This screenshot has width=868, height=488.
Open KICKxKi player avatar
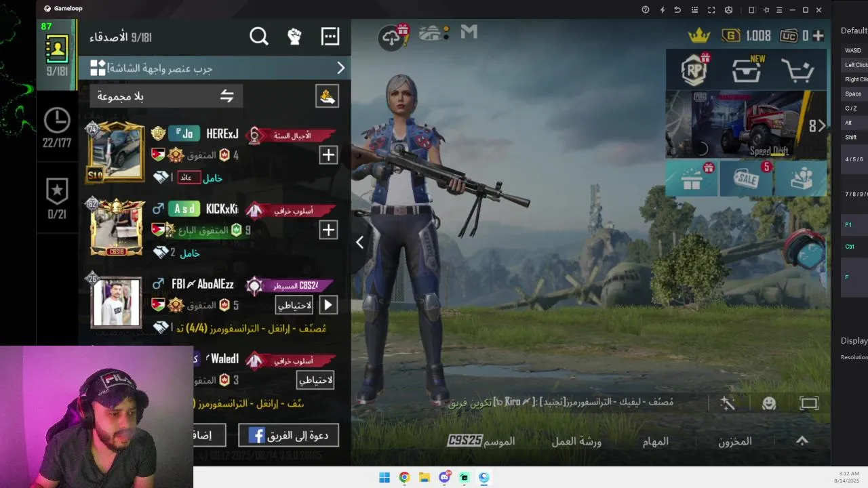point(116,228)
